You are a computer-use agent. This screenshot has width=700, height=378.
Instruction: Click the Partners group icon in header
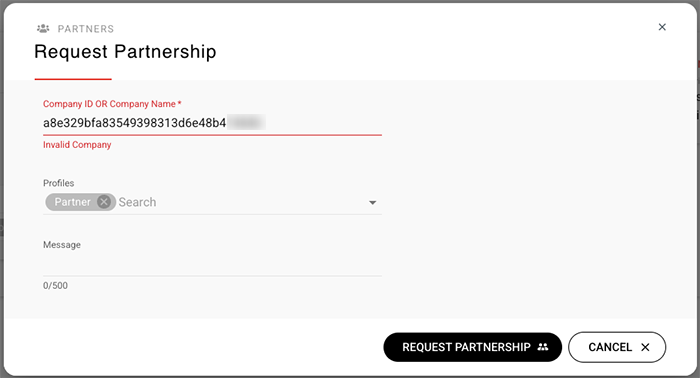(43, 29)
